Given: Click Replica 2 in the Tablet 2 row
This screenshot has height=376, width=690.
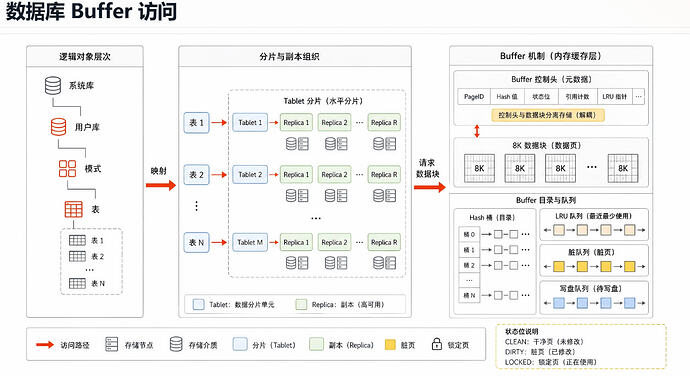Looking at the screenshot, I should pos(334,174).
